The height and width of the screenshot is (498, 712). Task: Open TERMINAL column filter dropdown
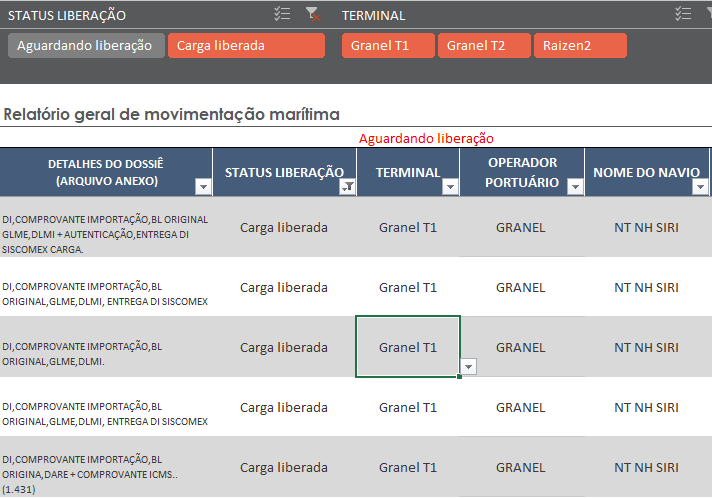(450, 187)
